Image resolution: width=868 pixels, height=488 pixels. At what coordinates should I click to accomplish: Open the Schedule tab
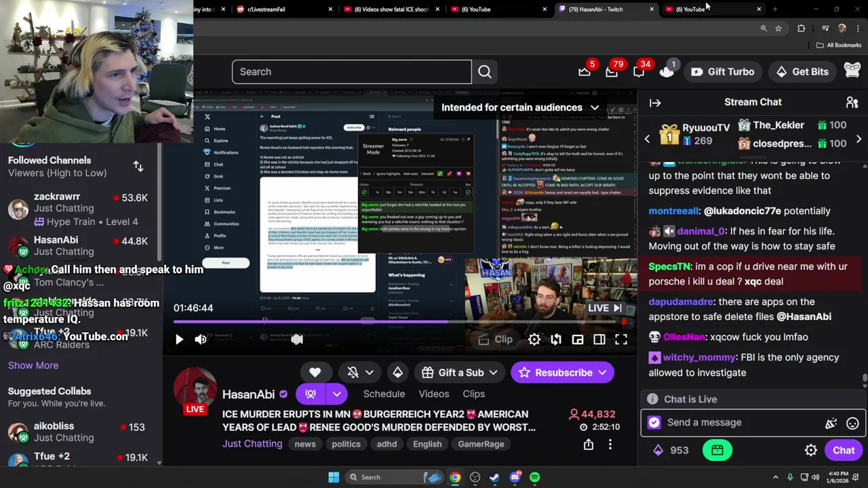(x=384, y=394)
